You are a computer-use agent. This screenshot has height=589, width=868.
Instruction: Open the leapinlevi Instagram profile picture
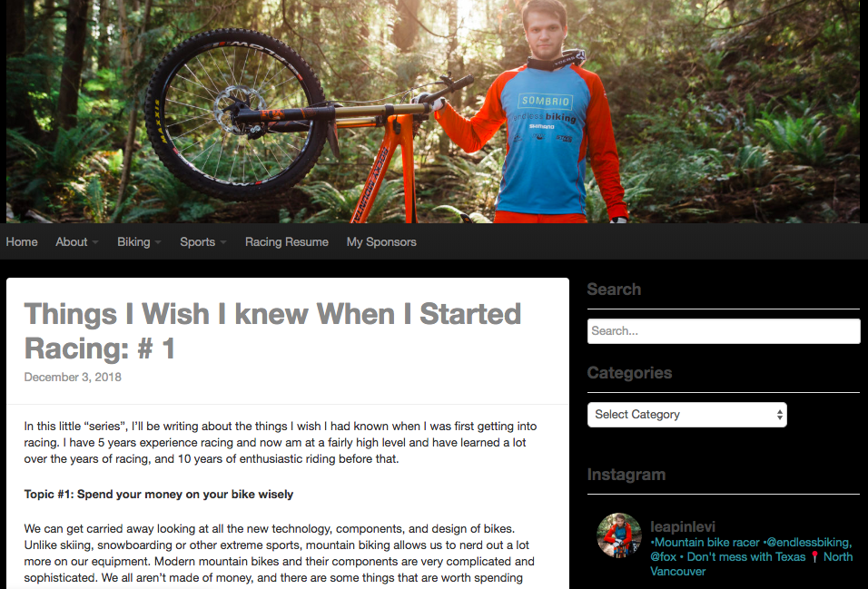point(619,535)
